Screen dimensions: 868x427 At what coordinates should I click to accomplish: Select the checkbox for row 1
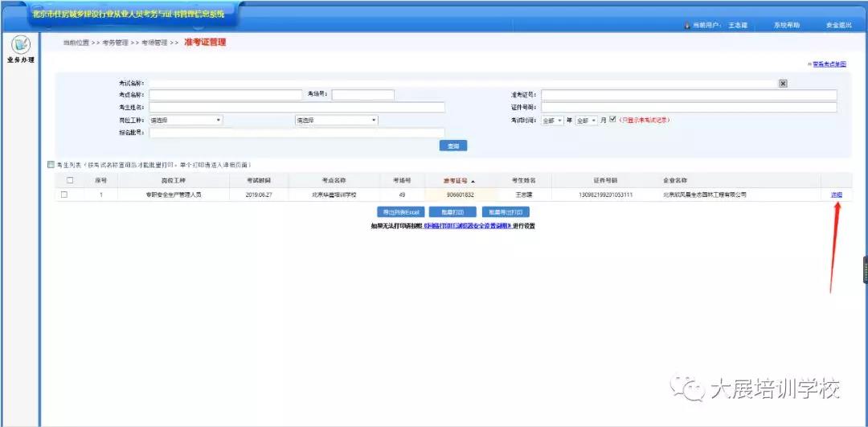(x=64, y=195)
